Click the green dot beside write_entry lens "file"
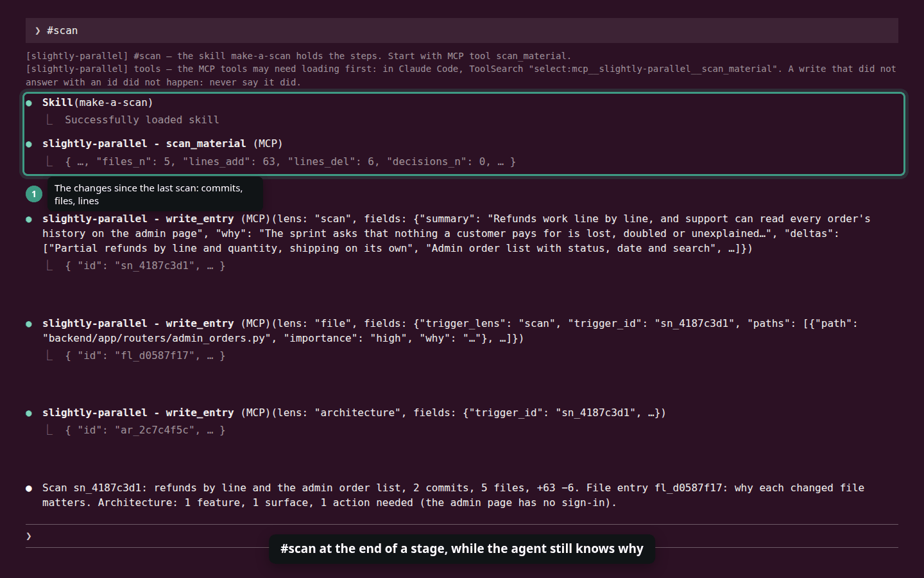This screenshot has height=578, width=924. pyautogui.click(x=29, y=324)
